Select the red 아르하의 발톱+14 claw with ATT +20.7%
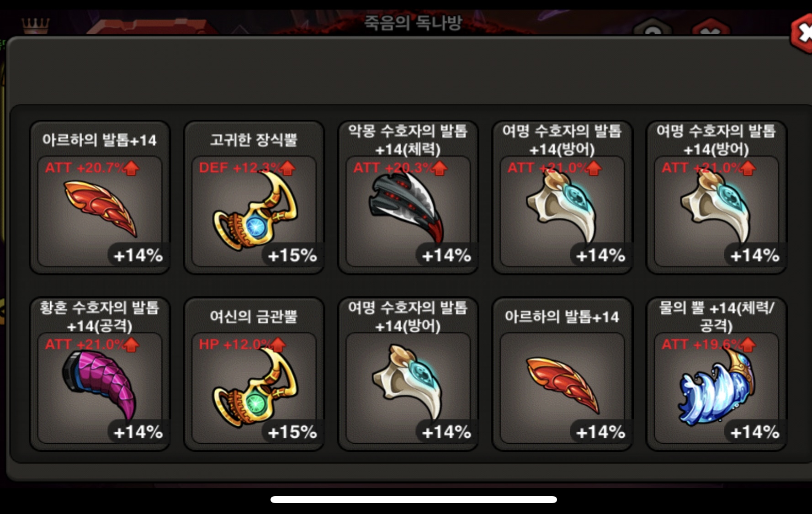Screen dimensions: 812x514 [100, 197]
